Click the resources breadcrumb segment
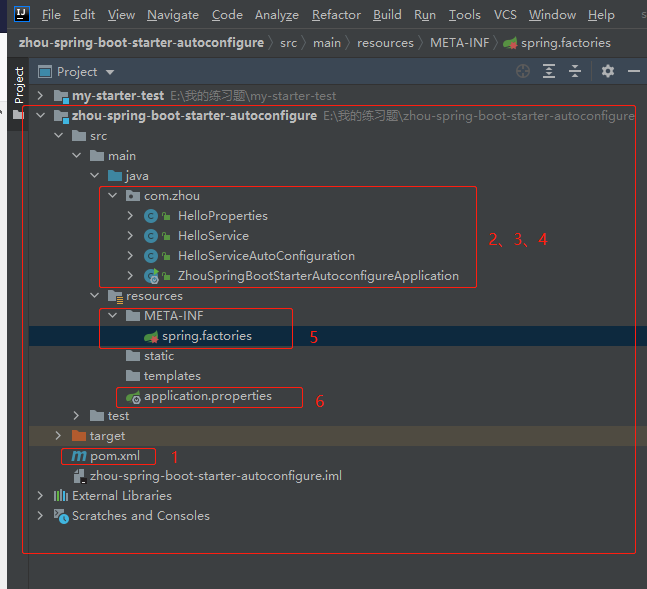Image resolution: width=647 pixels, height=589 pixels. click(385, 43)
